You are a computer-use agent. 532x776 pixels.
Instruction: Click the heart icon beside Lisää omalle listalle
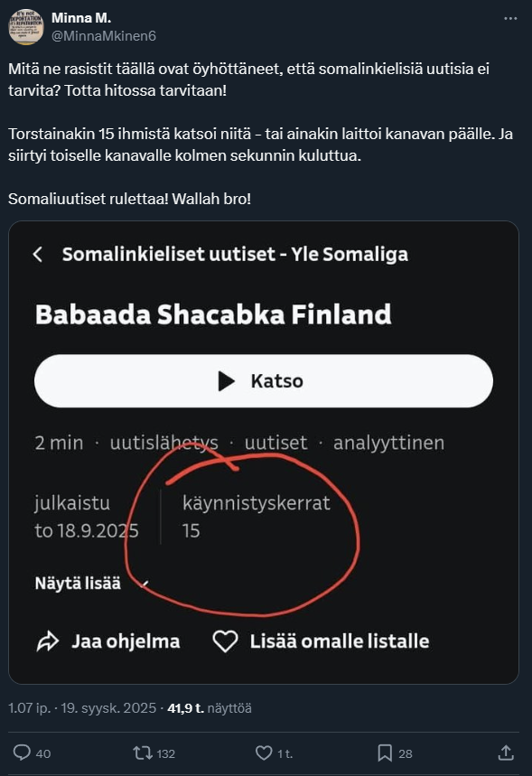click(x=225, y=641)
